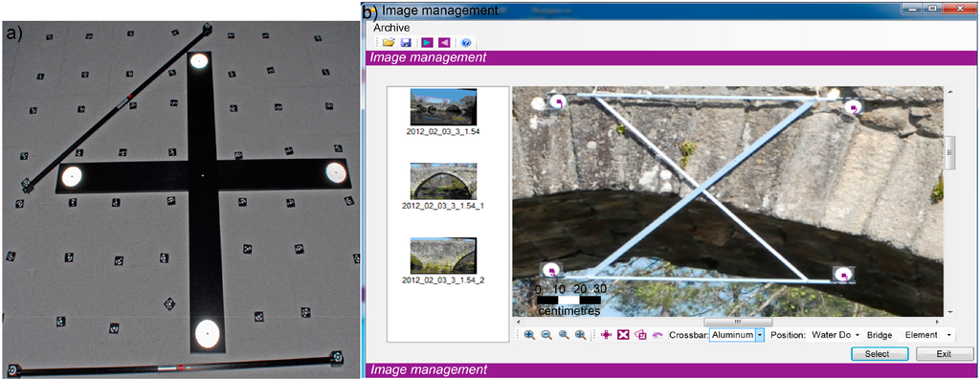Click the scroll down arrow of the image viewer
This screenshot has height=379, width=980.
(950, 312)
